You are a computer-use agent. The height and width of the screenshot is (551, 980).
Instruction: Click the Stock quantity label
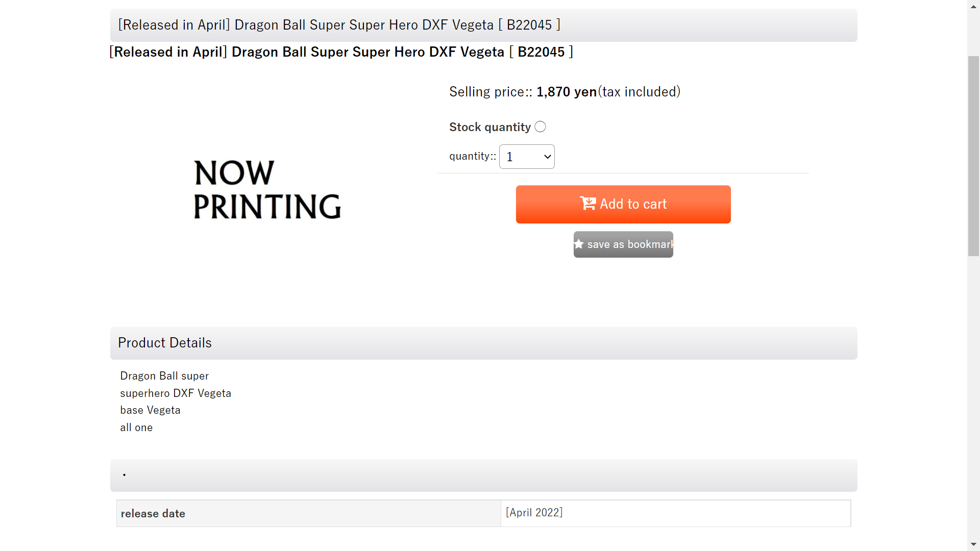point(489,127)
